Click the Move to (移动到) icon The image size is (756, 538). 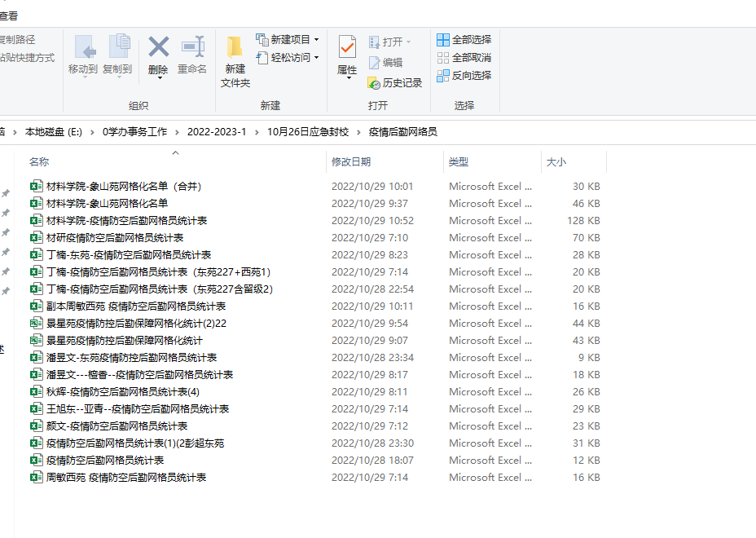tap(83, 48)
